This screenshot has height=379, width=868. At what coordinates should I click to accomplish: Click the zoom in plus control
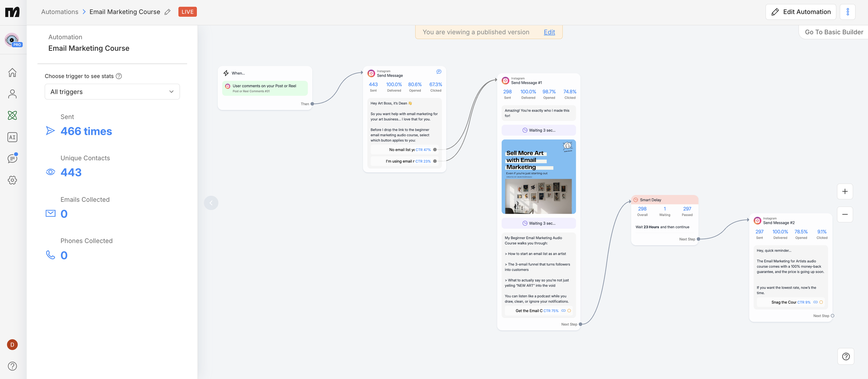point(845,191)
